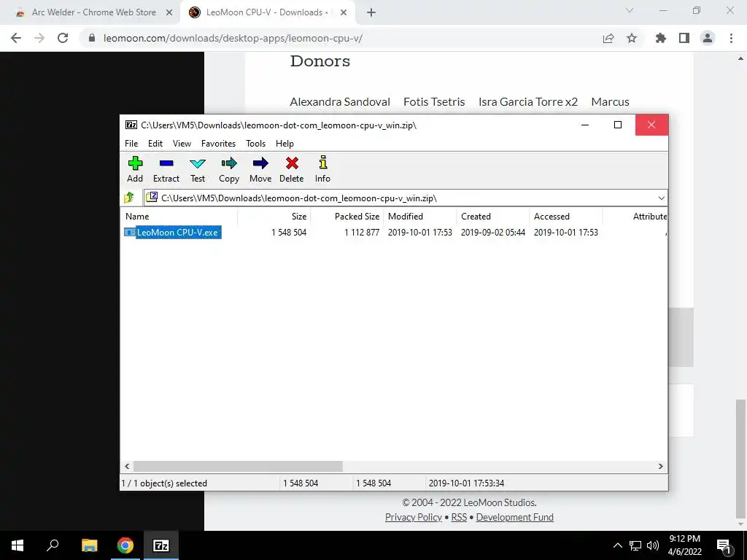Screen dimensions: 747x560
Task: Click the right arrow of horizontal scrollbar
Action: point(661,466)
